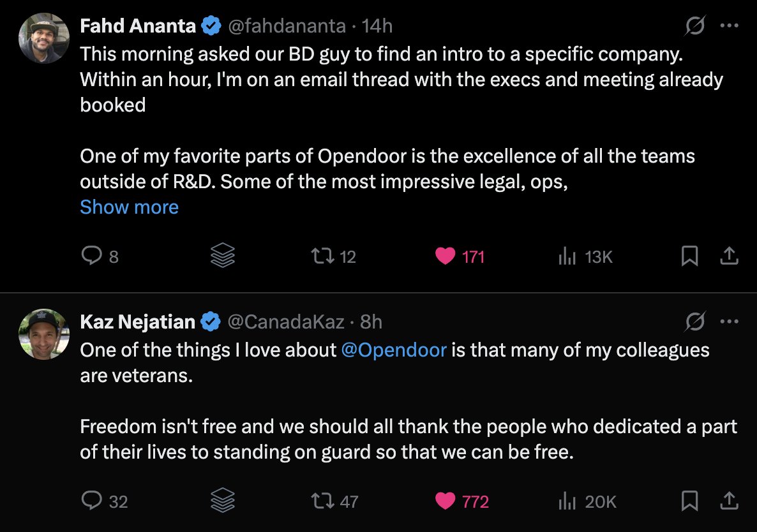
Task: Visit the @Opendoor mention link
Action: [394, 350]
